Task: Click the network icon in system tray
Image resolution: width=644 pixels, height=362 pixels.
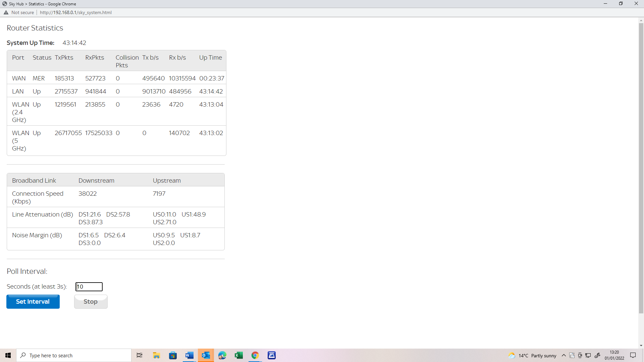Action: click(588, 355)
